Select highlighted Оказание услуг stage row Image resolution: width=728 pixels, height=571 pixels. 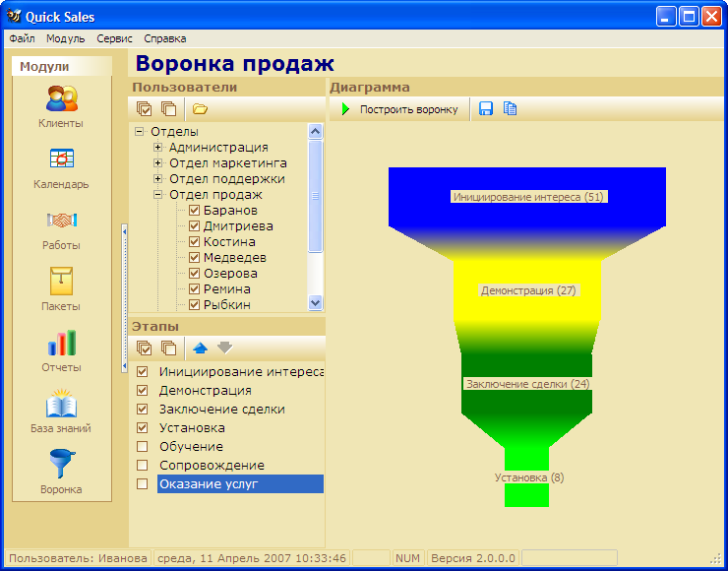(x=240, y=484)
